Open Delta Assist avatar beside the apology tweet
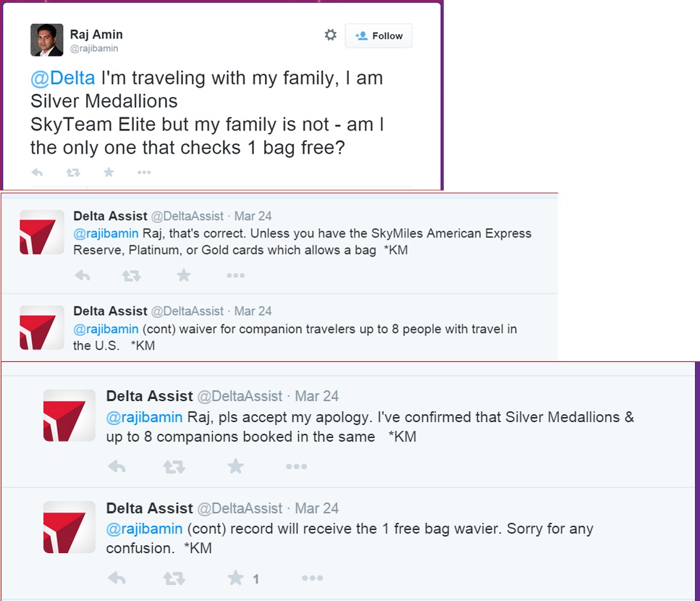Viewport: 700px width, 601px height. click(x=69, y=416)
